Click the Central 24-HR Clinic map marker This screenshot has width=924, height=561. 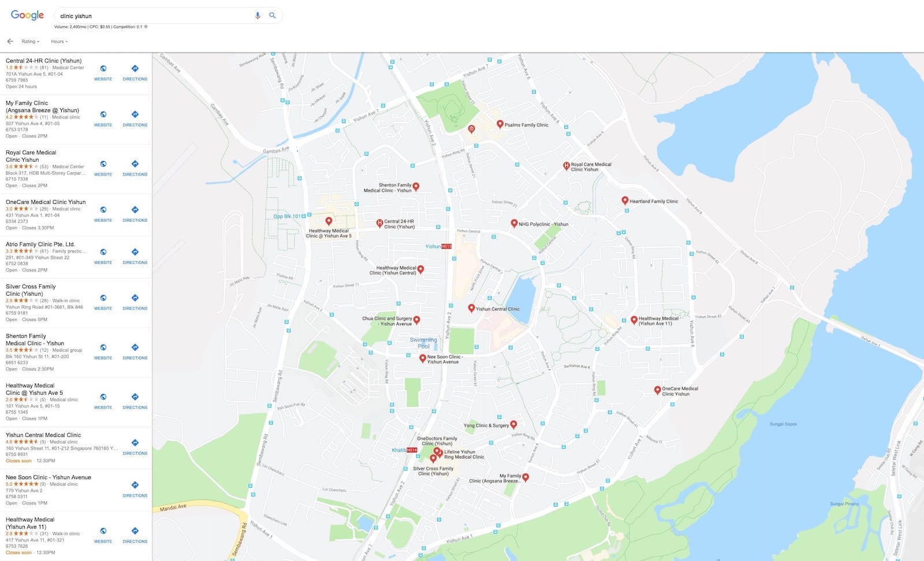pos(379,223)
